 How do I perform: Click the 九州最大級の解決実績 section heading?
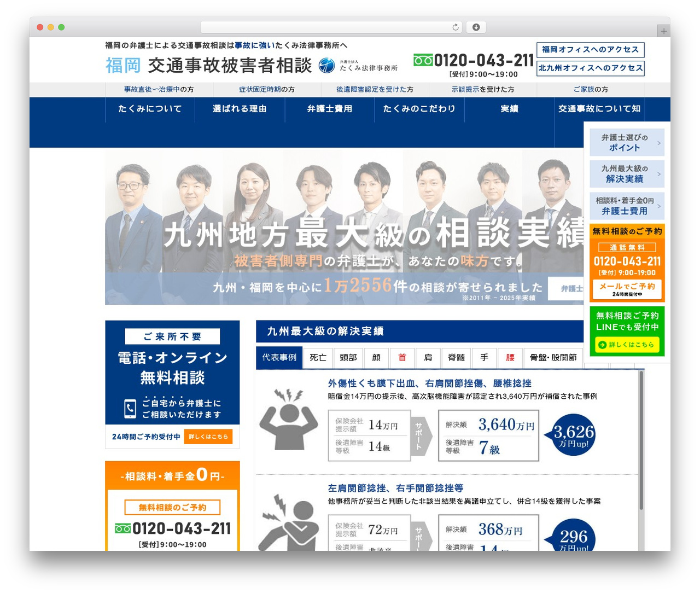click(x=325, y=332)
